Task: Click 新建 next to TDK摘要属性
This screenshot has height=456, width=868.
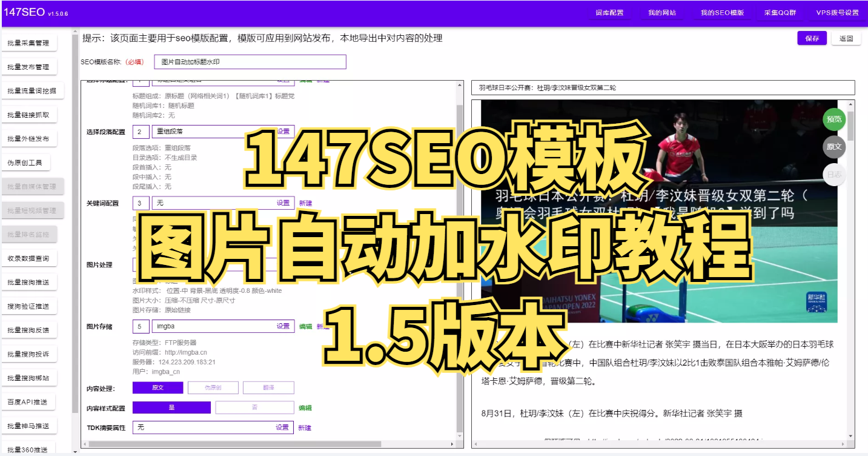Action: tap(305, 428)
